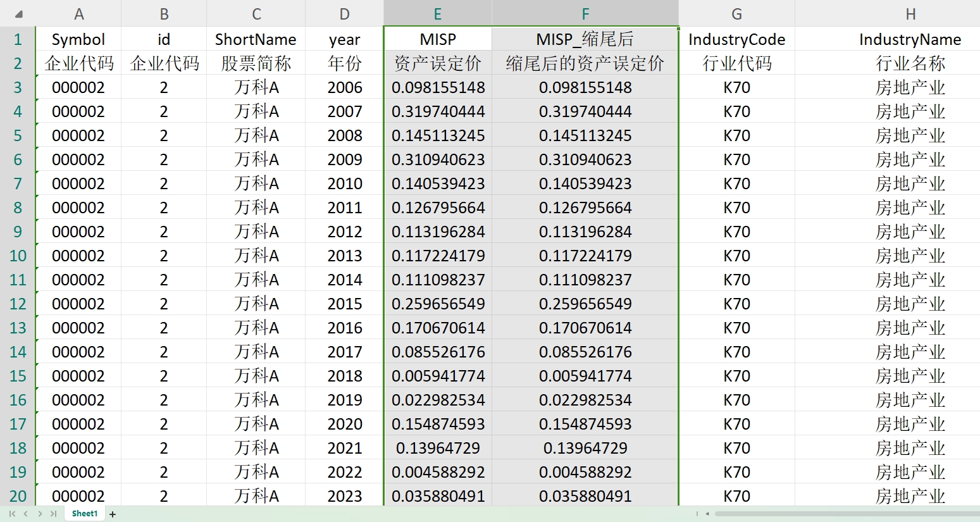
Task: Click the "year" header cell
Action: coord(345,39)
